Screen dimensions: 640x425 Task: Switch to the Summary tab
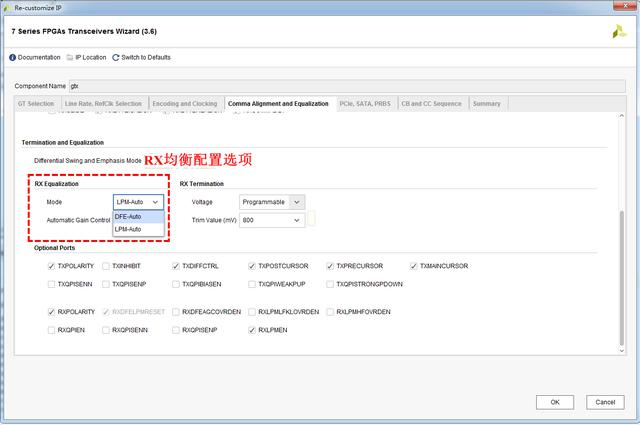487,104
